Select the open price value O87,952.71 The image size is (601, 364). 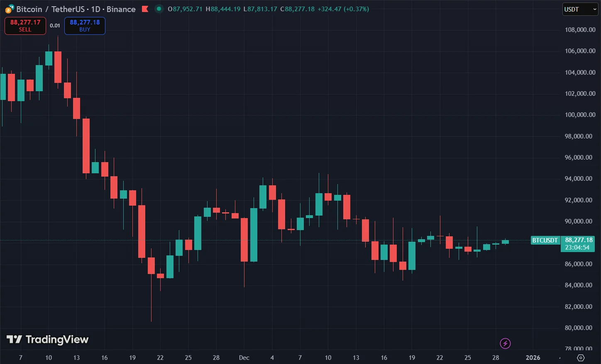click(x=185, y=9)
